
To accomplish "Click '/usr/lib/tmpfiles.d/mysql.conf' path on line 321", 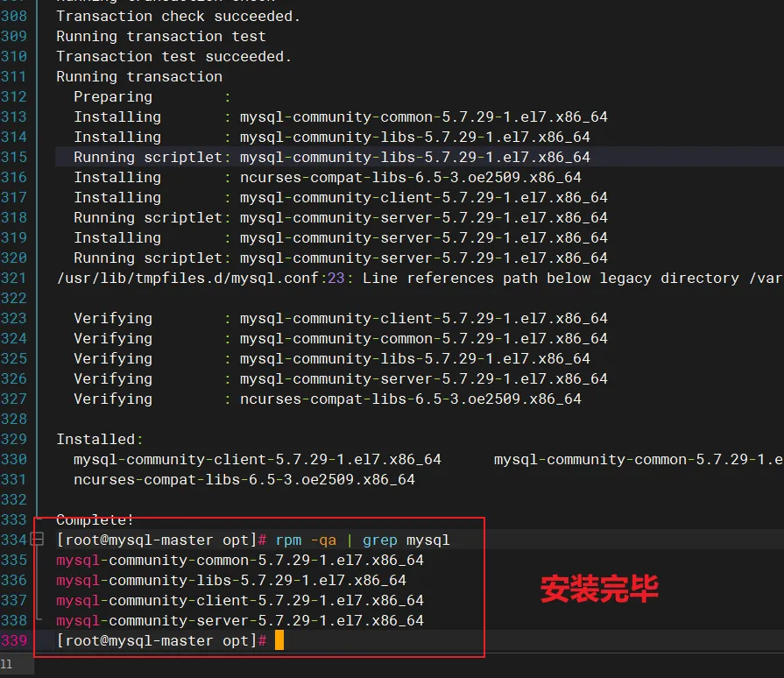I will click(x=187, y=278).
